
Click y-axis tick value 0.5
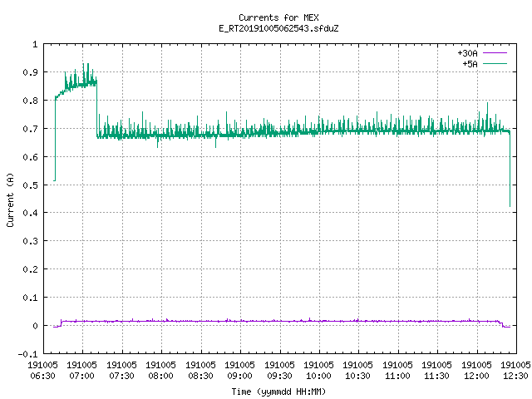pos(30,185)
